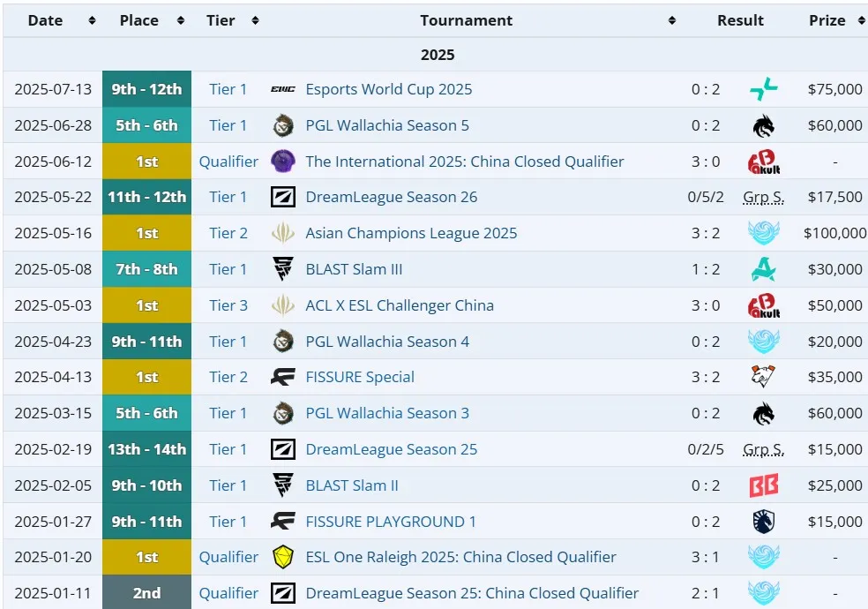Image resolution: width=868 pixels, height=609 pixels.
Task: Click the PGL icon next to Wallachia Season 3
Action: click(x=283, y=414)
